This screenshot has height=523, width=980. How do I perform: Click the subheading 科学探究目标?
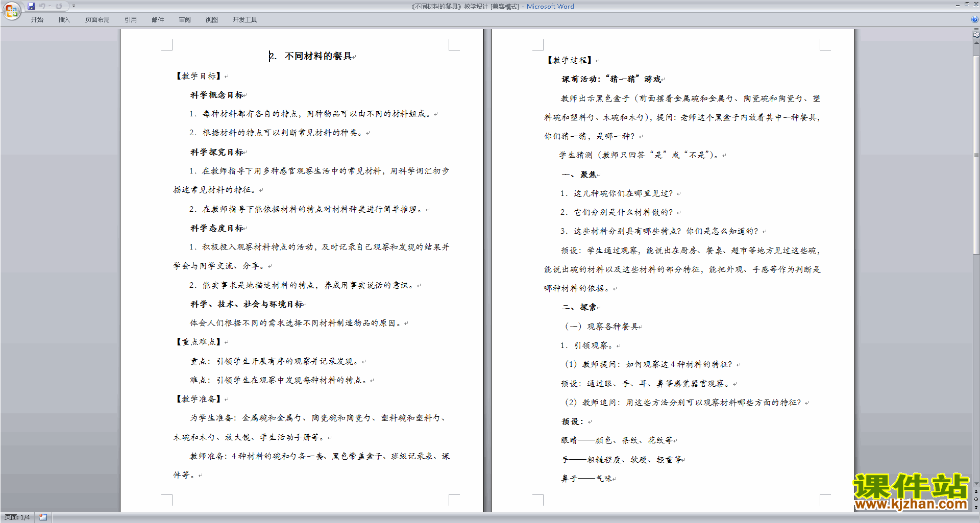[216, 152]
